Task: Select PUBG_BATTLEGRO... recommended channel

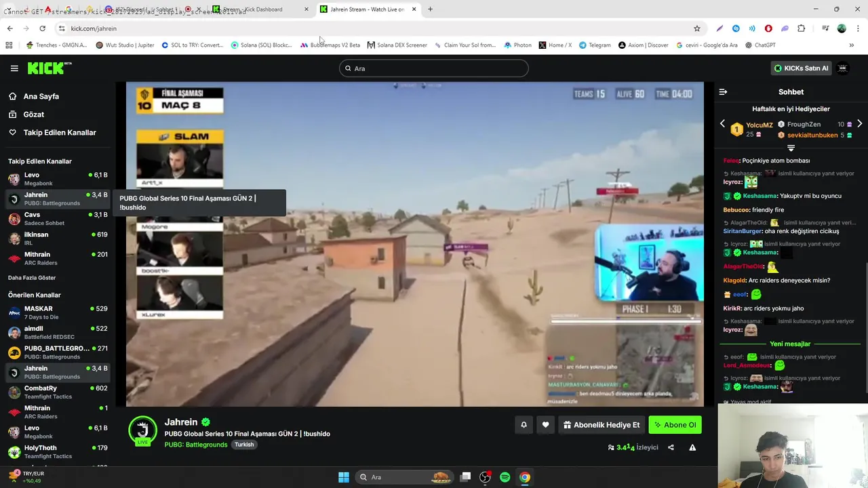Action: (56, 352)
